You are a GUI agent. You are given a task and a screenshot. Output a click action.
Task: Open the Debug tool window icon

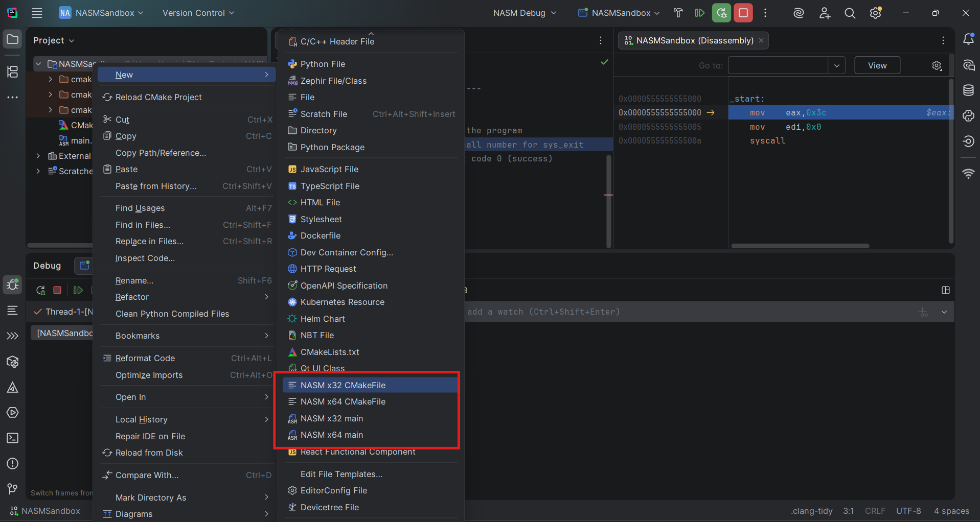pyautogui.click(x=12, y=284)
